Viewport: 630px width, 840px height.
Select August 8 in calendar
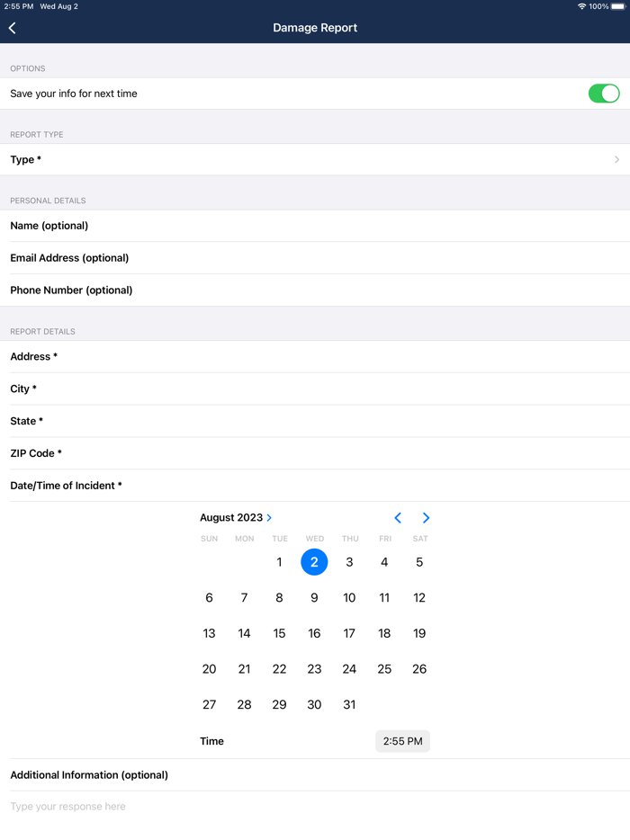click(279, 598)
